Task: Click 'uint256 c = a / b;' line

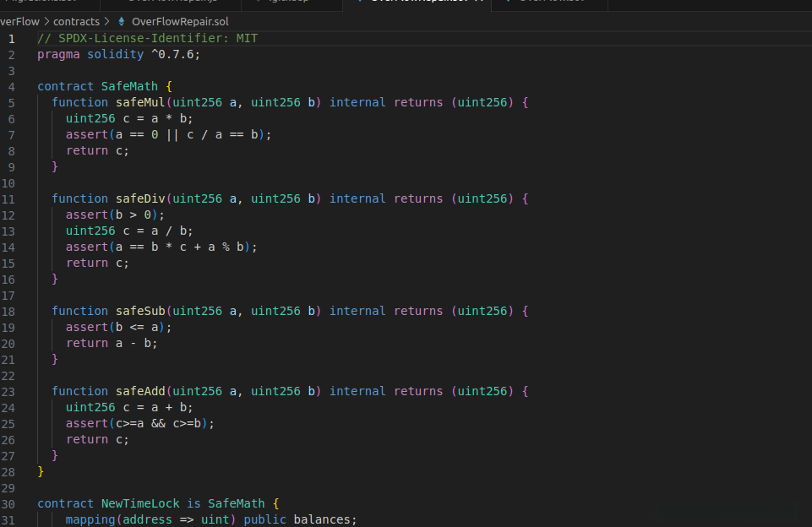Action: coord(129,231)
